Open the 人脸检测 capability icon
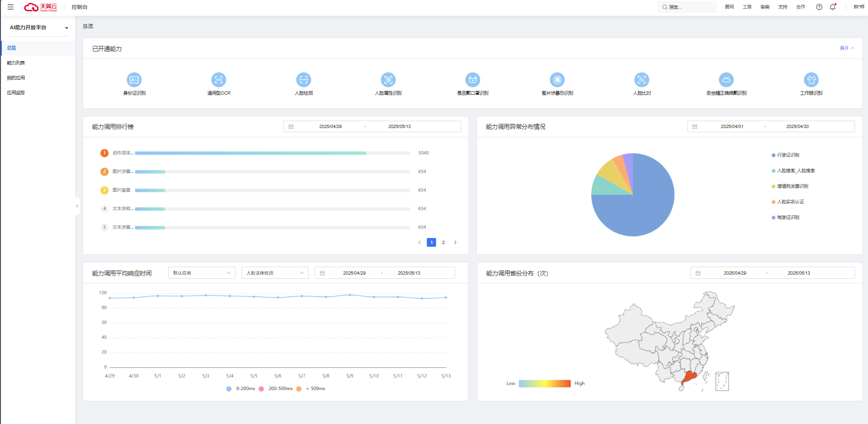 point(304,80)
